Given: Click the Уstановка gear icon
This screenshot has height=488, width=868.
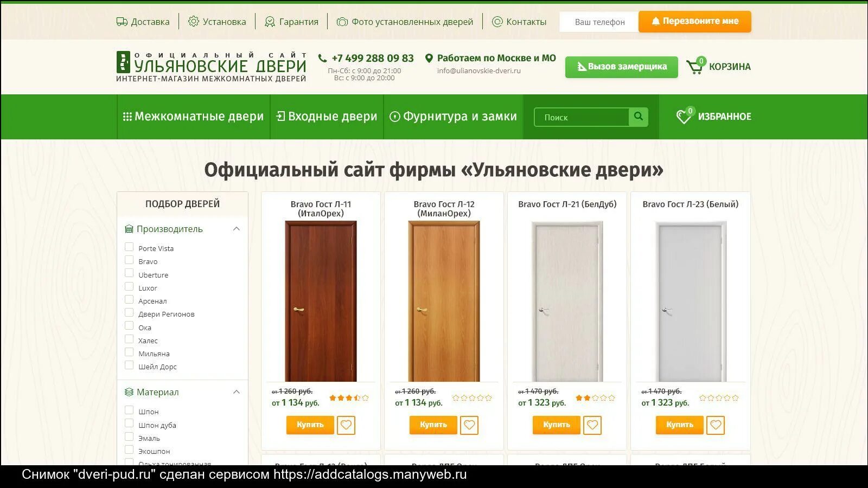Looking at the screenshot, I should 194,22.
